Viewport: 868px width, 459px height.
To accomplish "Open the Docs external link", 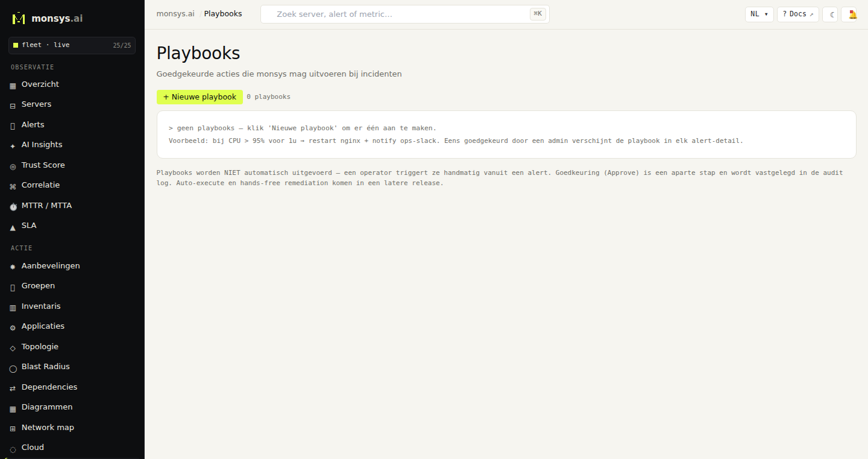I will coord(797,14).
